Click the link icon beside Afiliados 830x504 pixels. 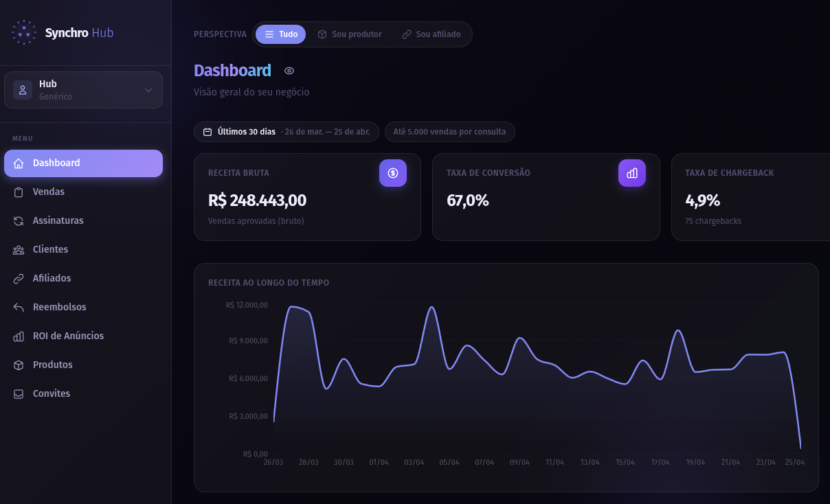click(x=19, y=279)
